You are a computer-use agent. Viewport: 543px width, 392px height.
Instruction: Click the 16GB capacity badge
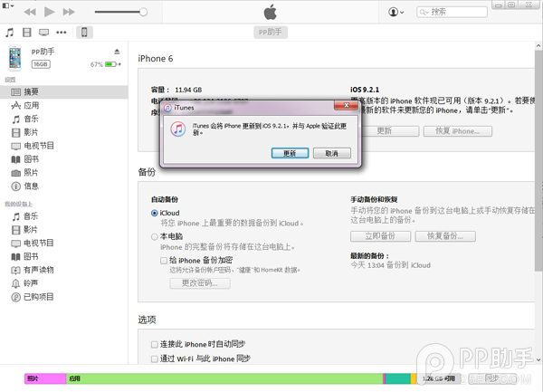pos(41,64)
